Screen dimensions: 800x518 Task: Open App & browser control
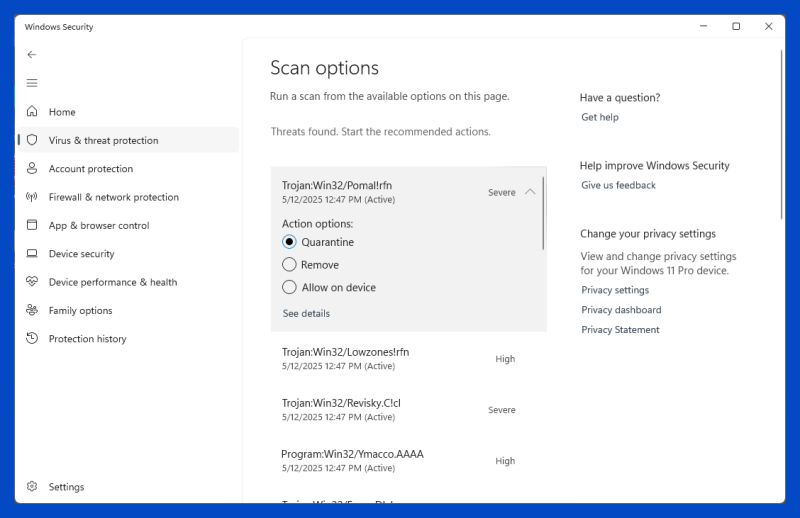point(128,225)
